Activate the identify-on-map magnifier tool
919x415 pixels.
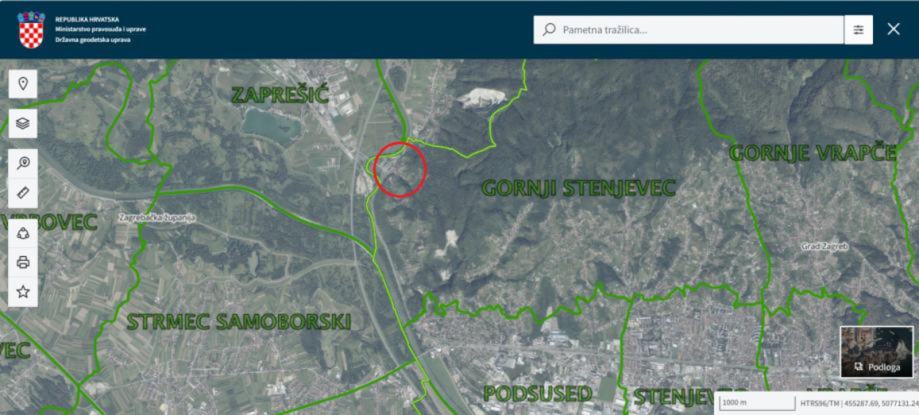[x=23, y=164]
